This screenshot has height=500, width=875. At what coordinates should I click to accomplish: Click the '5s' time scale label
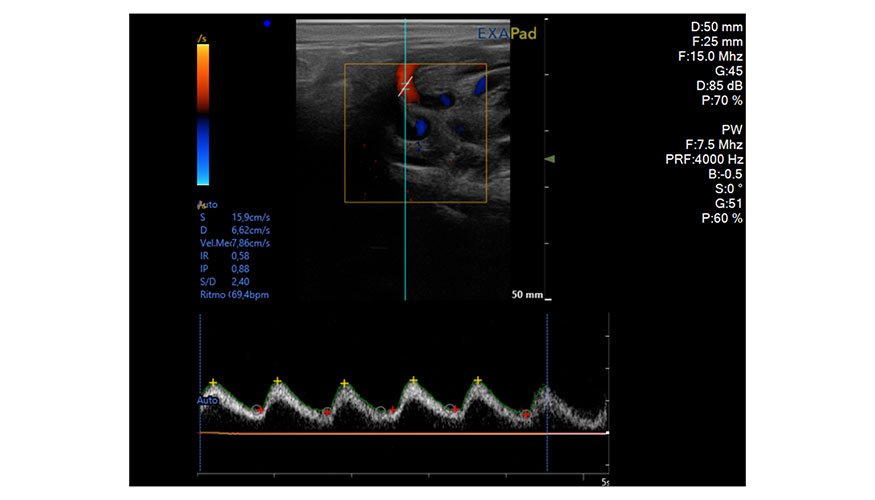tap(605, 482)
